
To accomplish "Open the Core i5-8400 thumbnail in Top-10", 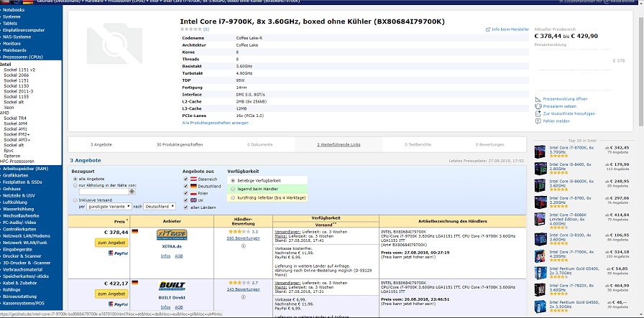I will tap(539, 169).
